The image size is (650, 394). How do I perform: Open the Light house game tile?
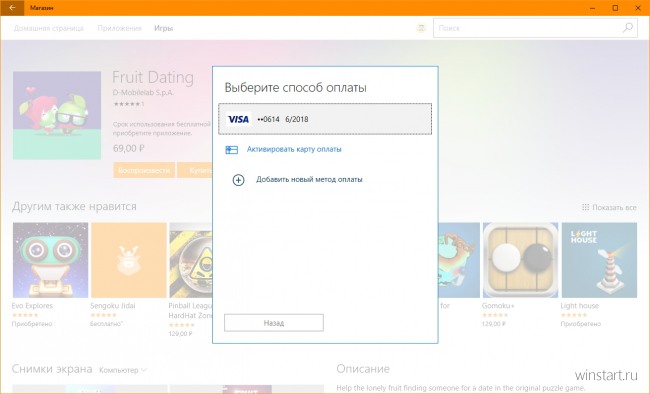point(599,260)
